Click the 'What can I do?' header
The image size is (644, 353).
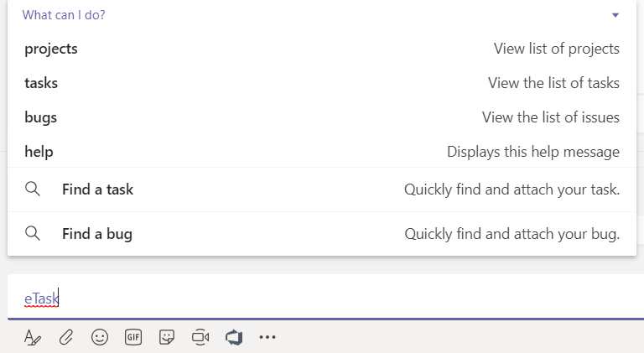pyautogui.click(x=64, y=15)
